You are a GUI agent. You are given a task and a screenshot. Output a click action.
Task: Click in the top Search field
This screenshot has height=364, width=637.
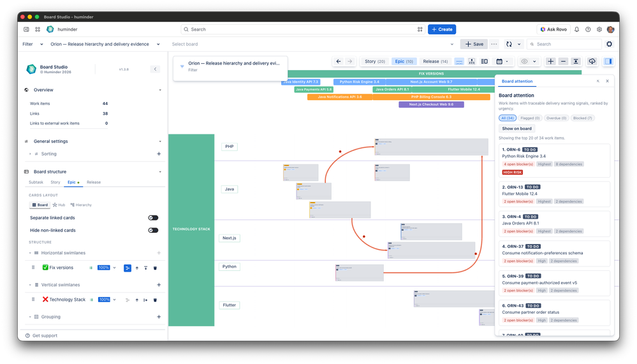click(303, 29)
